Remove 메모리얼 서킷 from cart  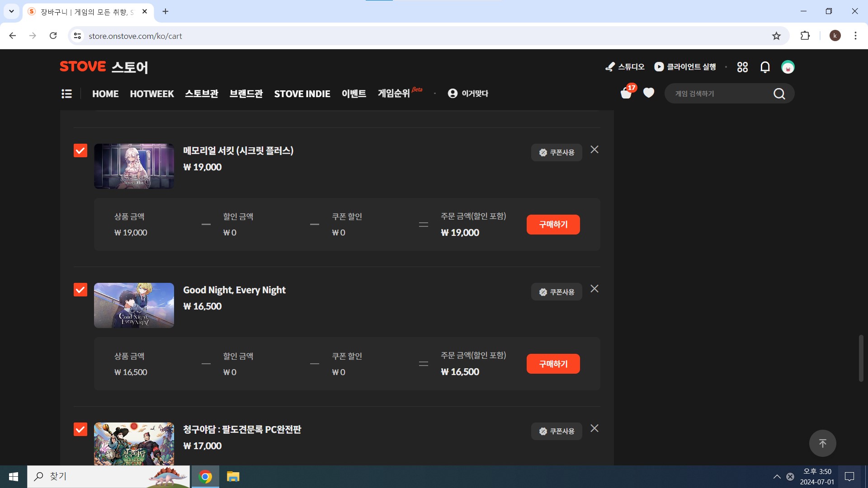pyautogui.click(x=594, y=150)
